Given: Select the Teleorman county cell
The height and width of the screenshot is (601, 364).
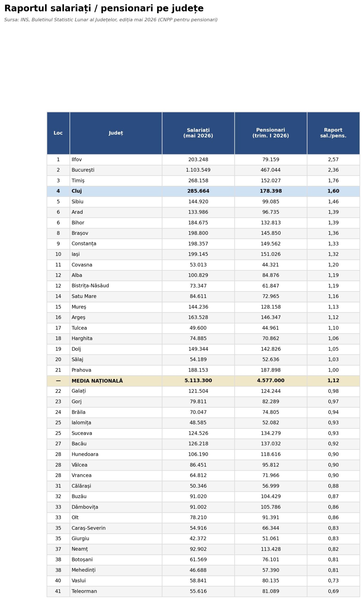Looking at the screenshot, I should [116, 591].
